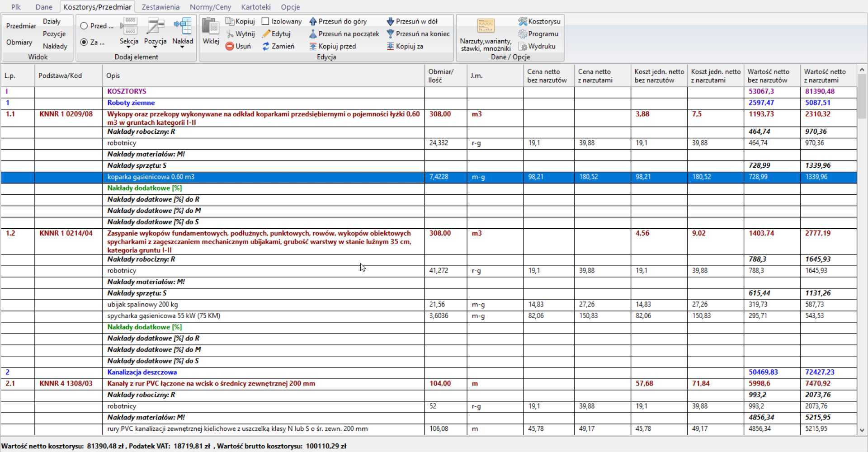Image resolution: width=868 pixels, height=452 pixels.
Task: Click the J.m. column header
Action: pos(495,75)
